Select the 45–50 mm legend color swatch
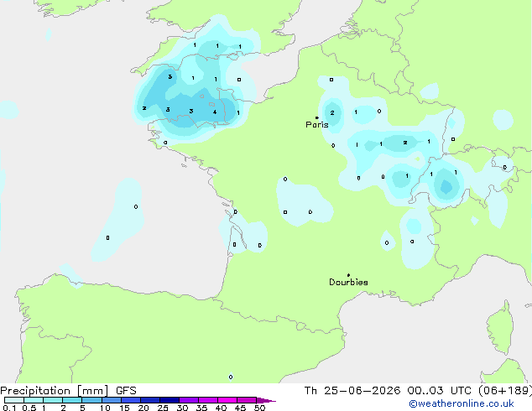Screen dimensions: 532x411 point(247,400)
